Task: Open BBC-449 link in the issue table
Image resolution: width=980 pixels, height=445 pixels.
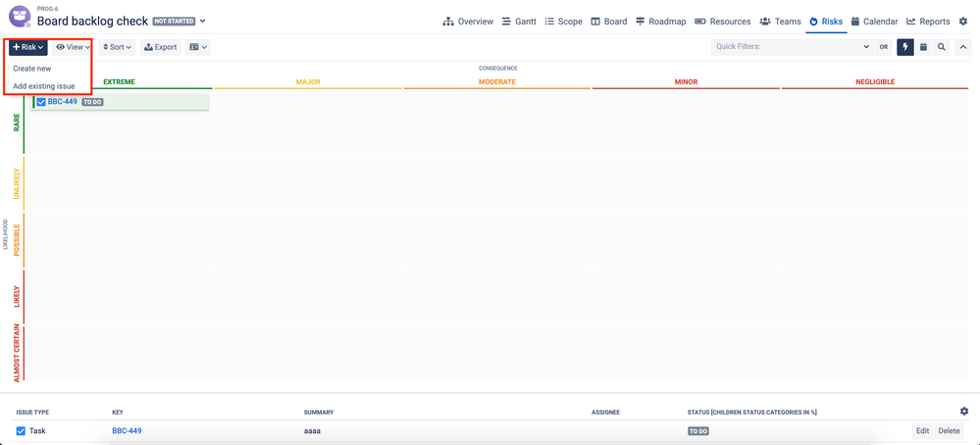Action: 127,430
